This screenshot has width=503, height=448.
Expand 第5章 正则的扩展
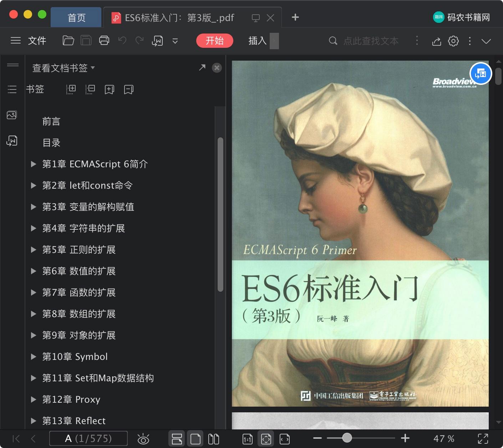[x=34, y=250]
